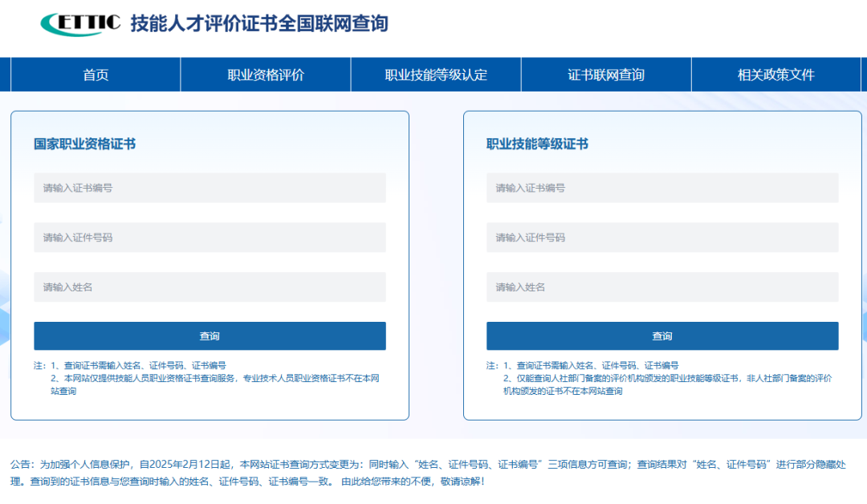The image size is (867, 504).
Task: Switch to the 职业技能等级认定 tab
Action: pos(436,75)
